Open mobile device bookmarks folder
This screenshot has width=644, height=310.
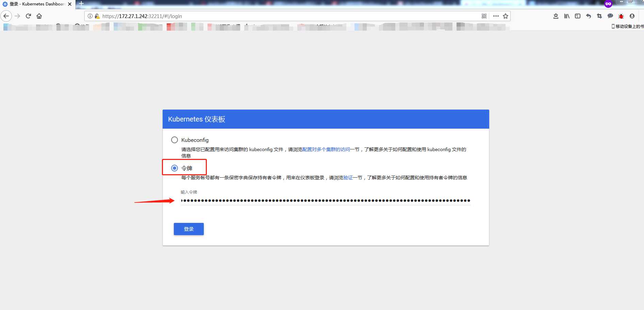tap(628, 26)
